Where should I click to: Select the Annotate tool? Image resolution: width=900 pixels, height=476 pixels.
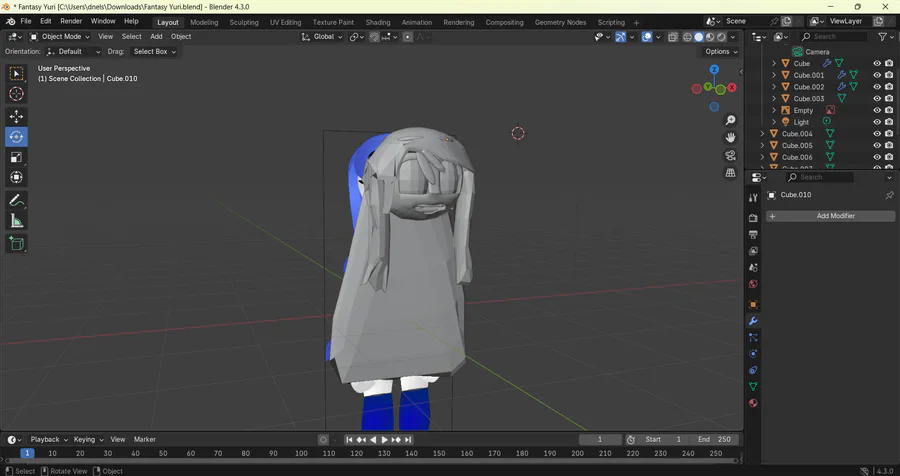pos(16,200)
